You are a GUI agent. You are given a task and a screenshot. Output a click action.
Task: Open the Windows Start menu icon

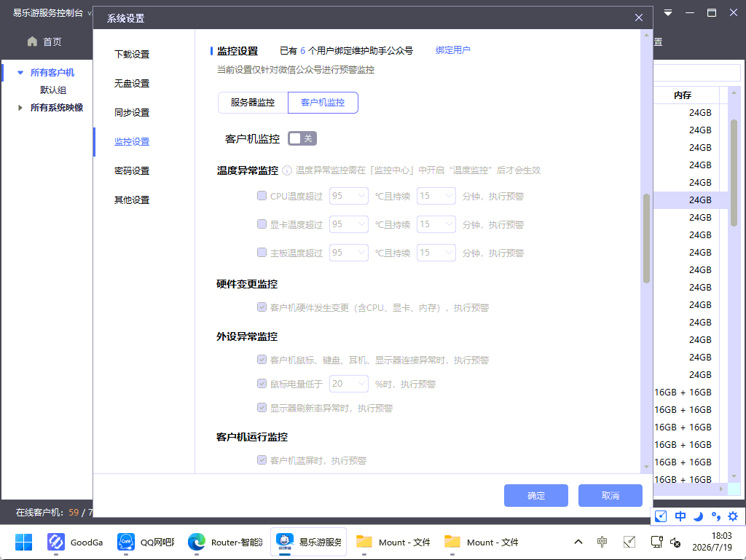click(x=23, y=542)
